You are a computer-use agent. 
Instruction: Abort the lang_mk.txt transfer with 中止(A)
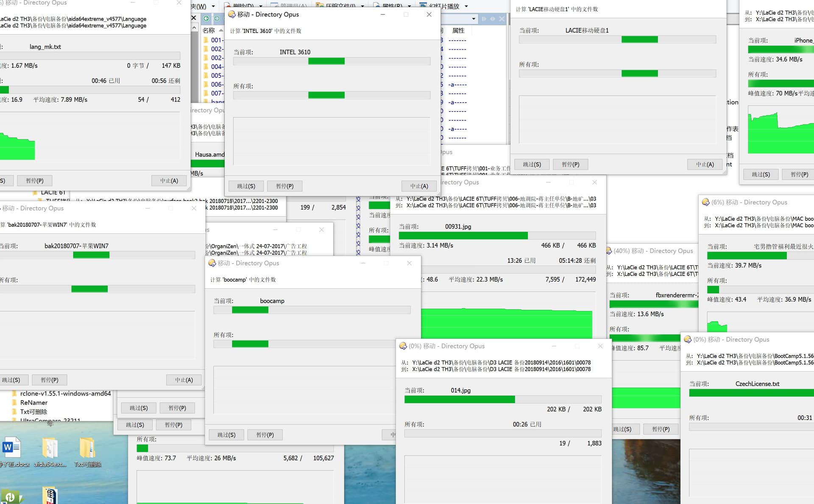click(169, 181)
